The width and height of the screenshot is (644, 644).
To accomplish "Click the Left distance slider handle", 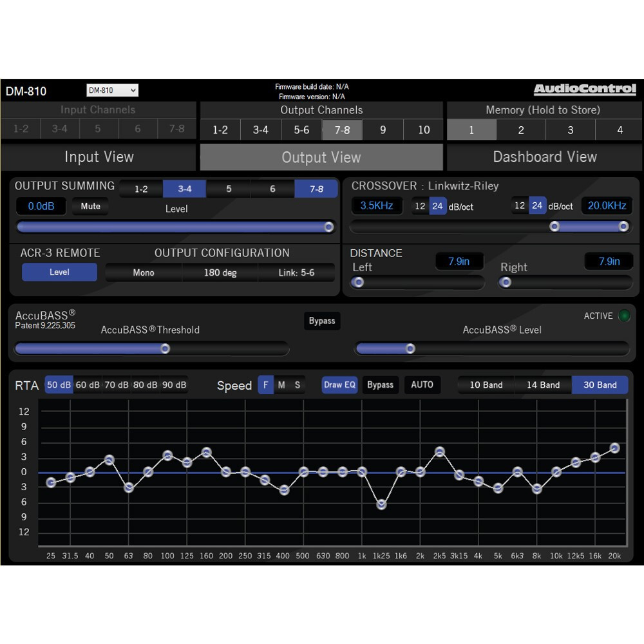I will click(358, 282).
